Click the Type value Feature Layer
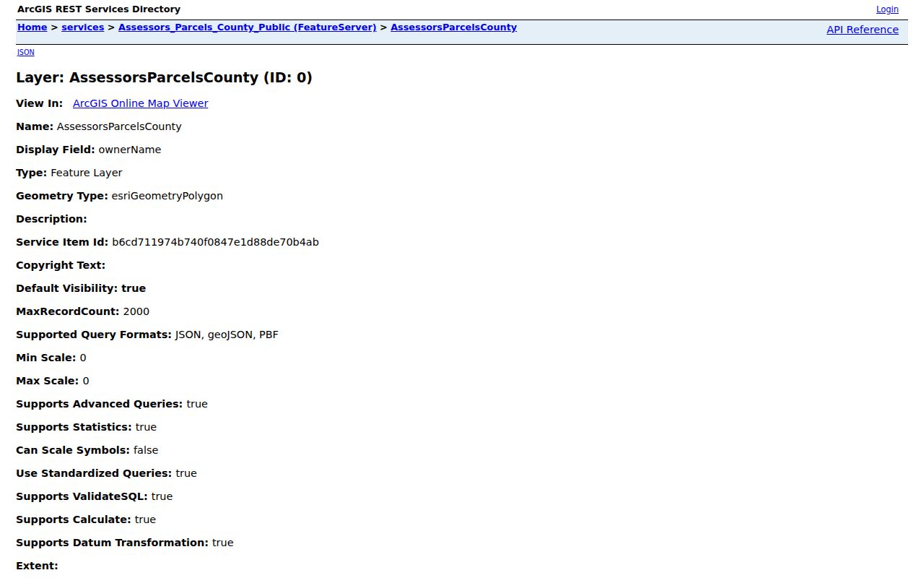This screenshot has height=578, width=924. 87,173
